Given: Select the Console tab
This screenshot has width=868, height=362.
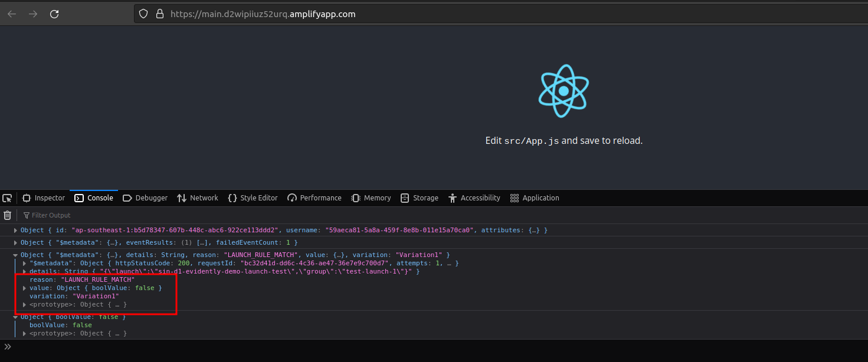Looking at the screenshot, I should click(x=94, y=198).
